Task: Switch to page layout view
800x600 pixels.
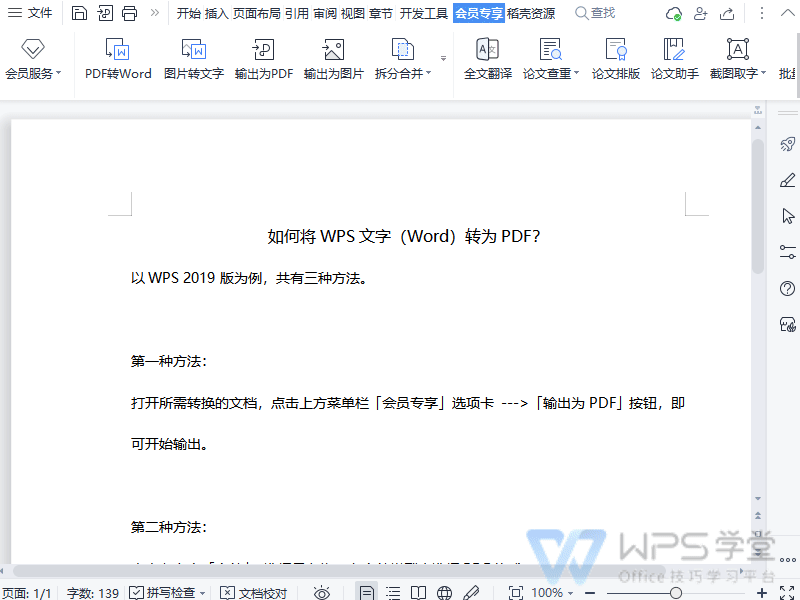Action: [x=366, y=593]
